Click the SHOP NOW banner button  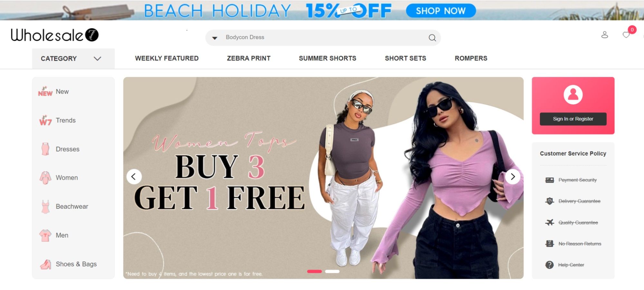(x=441, y=11)
